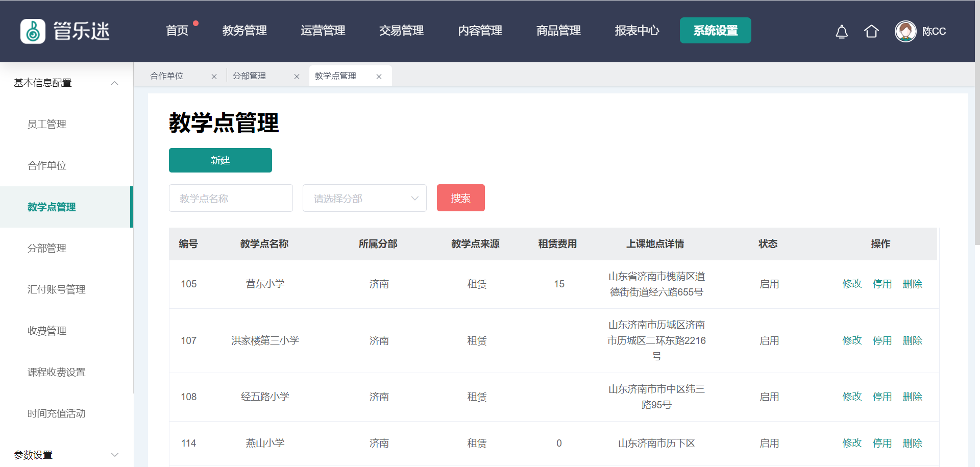The width and height of the screenshot is (980, 467).
Task: Close the 合作单位 tab
Action: [x=214, y=77]
